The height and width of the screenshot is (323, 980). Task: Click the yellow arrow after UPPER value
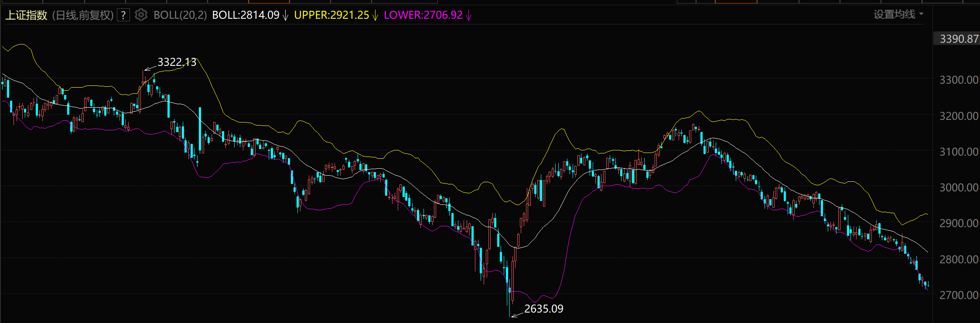coord(375,16)
